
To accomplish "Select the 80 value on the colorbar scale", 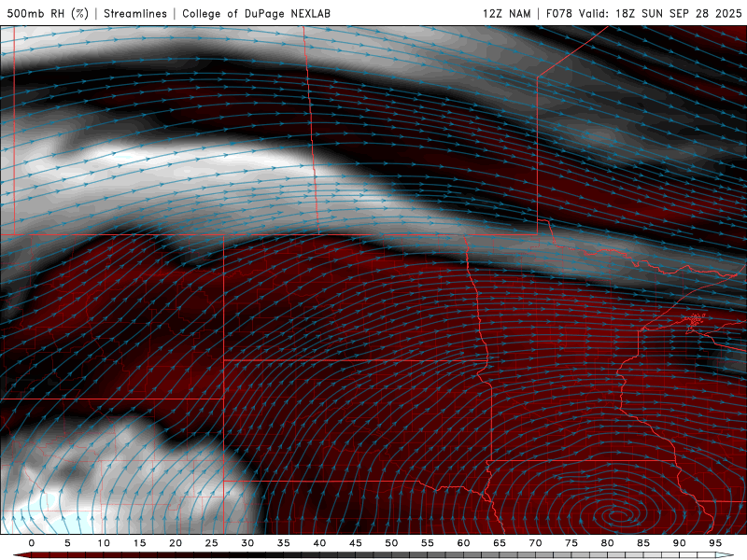I will [607, 543].
